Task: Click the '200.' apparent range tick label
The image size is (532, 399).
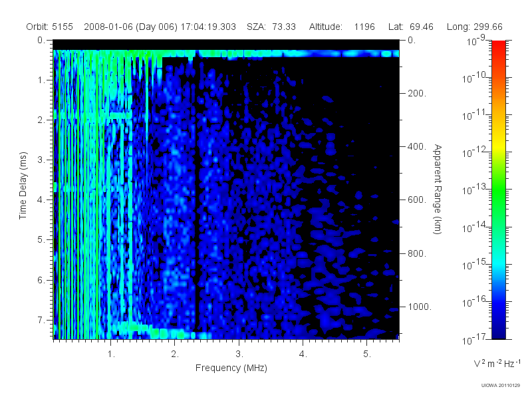Action: pyautogui.click(x=417, y=93)
